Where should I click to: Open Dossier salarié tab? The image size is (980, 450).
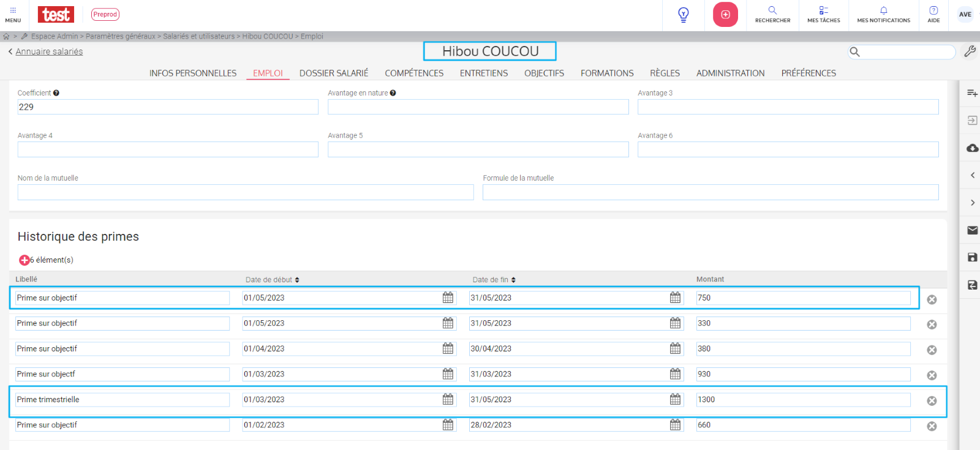tap(334, 73)
